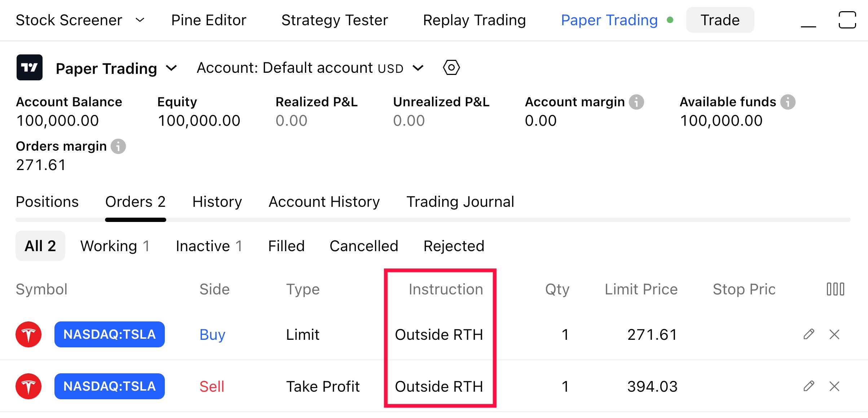The width and height of the screenshot is (868, 418).
Task: Expand the Default account USD selector
Action: 418,68
